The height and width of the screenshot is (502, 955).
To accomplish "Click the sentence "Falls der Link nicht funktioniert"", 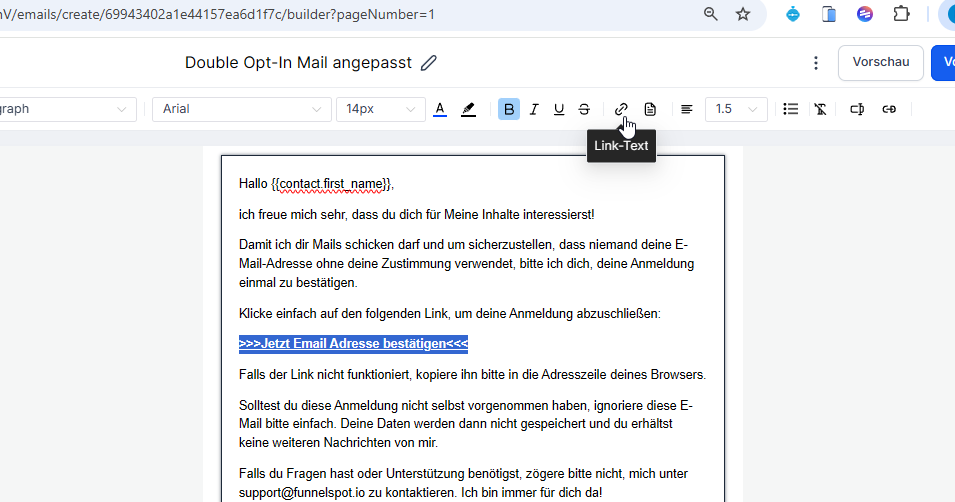I will 472,375.
